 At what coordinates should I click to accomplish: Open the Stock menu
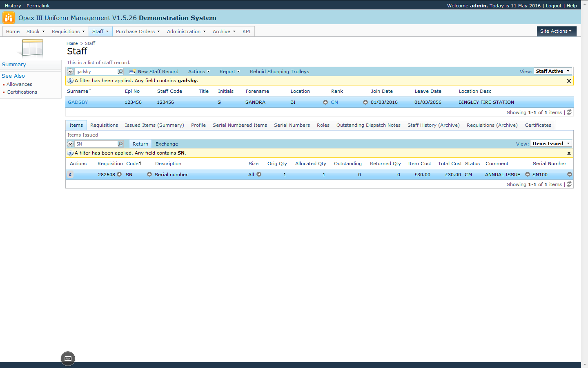(x=36, y=31)
